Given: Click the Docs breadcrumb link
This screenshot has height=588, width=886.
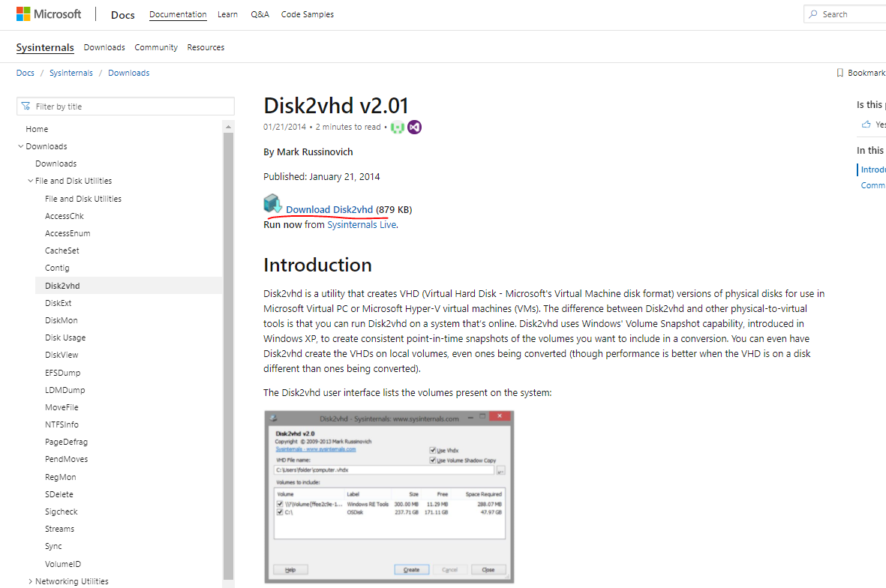Looking at the screenshot, I should pyautogui.click(x=26, y=73).
